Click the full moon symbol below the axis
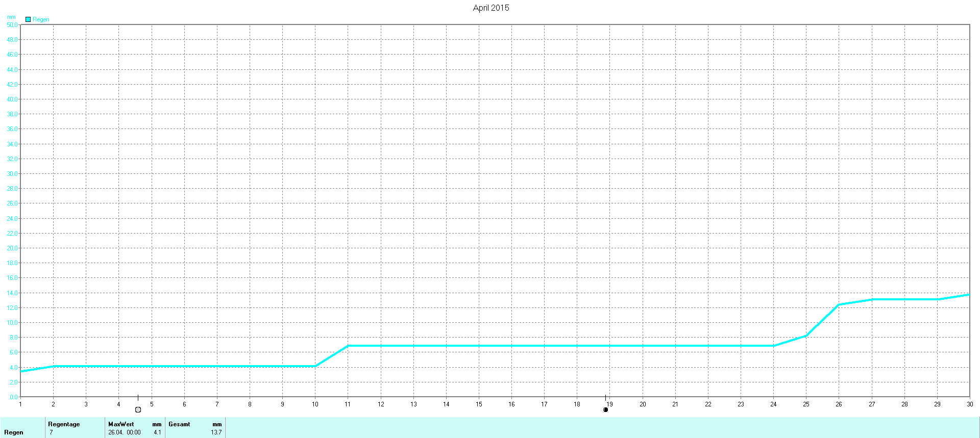Screen dimensions: 980x438 138,409
